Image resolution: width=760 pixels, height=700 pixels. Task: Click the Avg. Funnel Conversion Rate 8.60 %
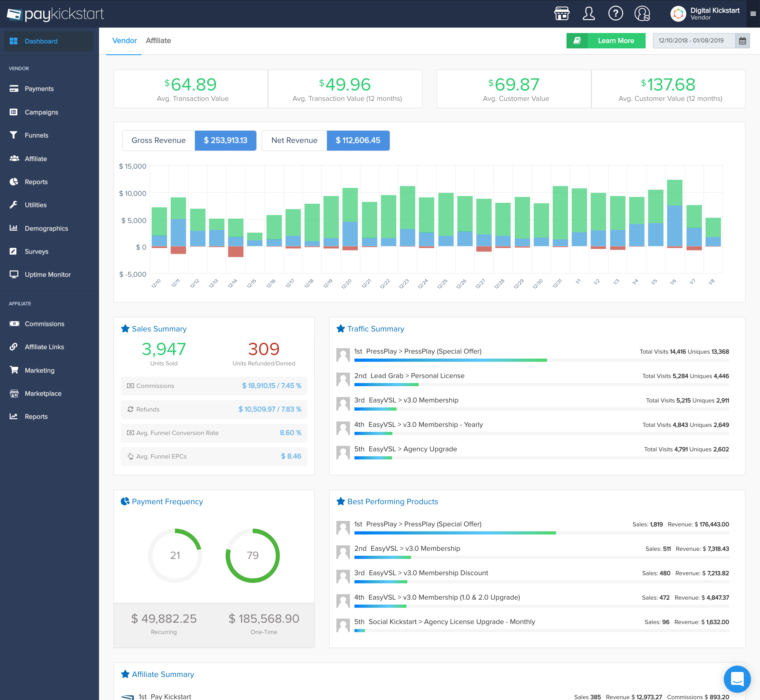[x=290, y=433]
